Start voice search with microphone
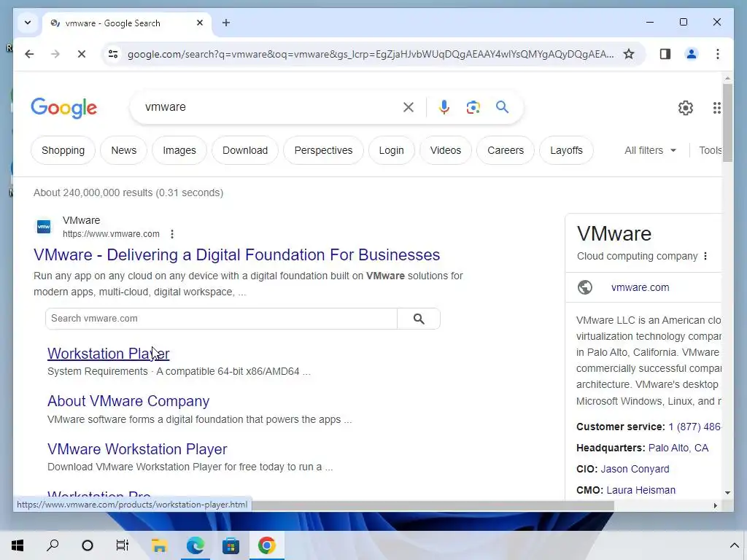Viewport: 747px width, 560px height. 444,107
